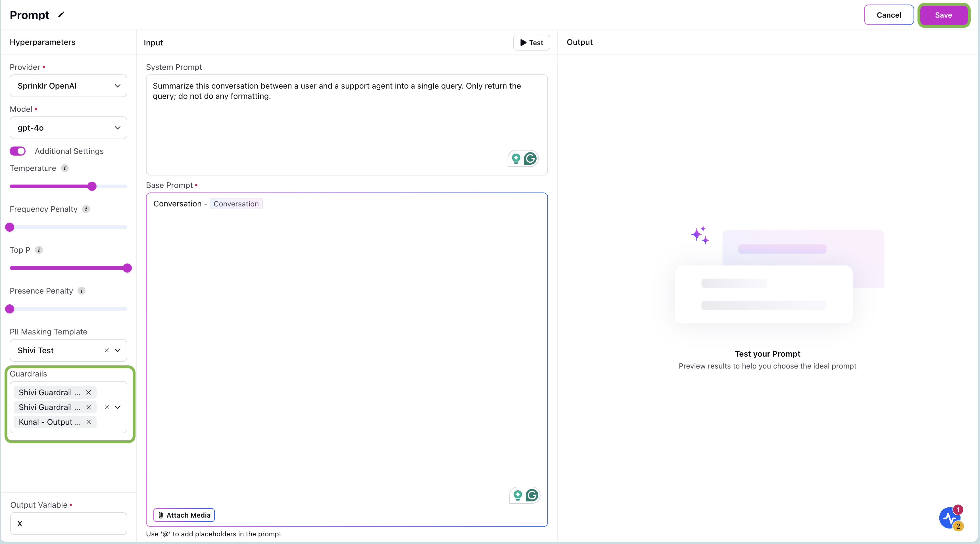Click into the System Prompt text area
This screenshot has width=980, height=544.
click(347, 125)
